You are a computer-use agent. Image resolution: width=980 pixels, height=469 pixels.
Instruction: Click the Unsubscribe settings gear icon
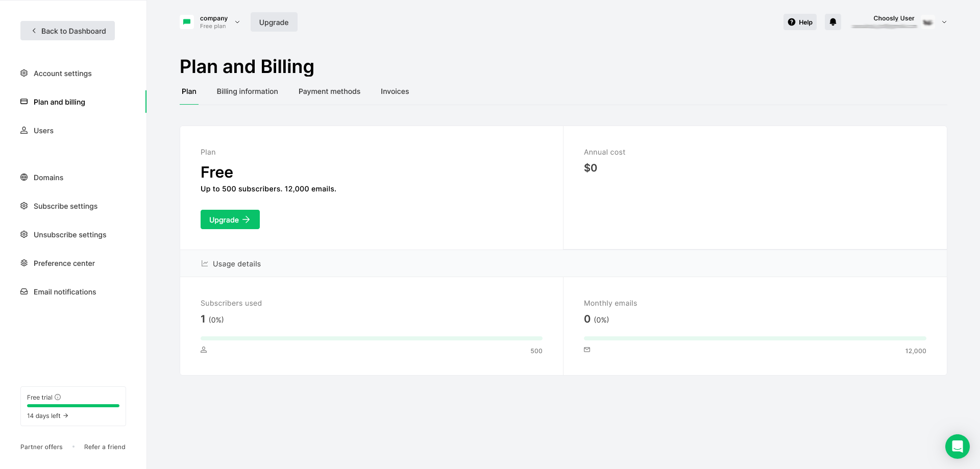pyautogui.click(x=24, y=234)
